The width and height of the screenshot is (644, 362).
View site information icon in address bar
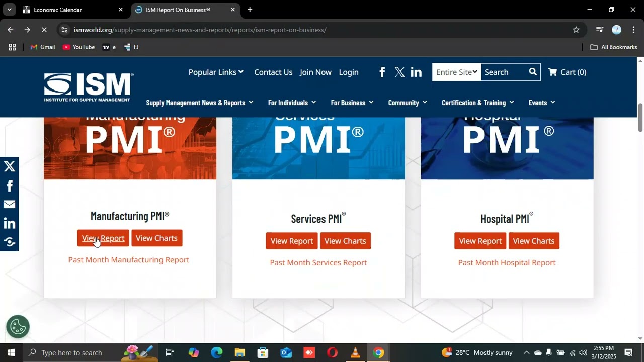pyautogui.click(x=64, y=30)
